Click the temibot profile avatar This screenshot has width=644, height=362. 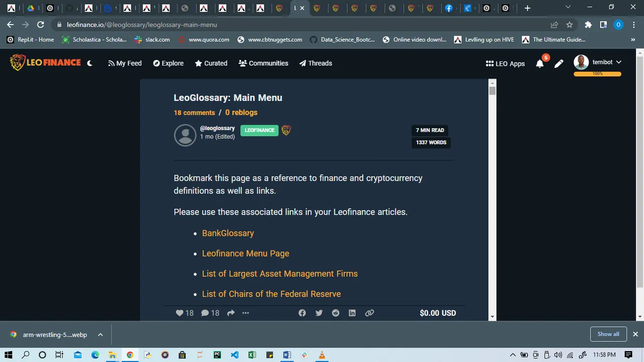pos(581,62)
